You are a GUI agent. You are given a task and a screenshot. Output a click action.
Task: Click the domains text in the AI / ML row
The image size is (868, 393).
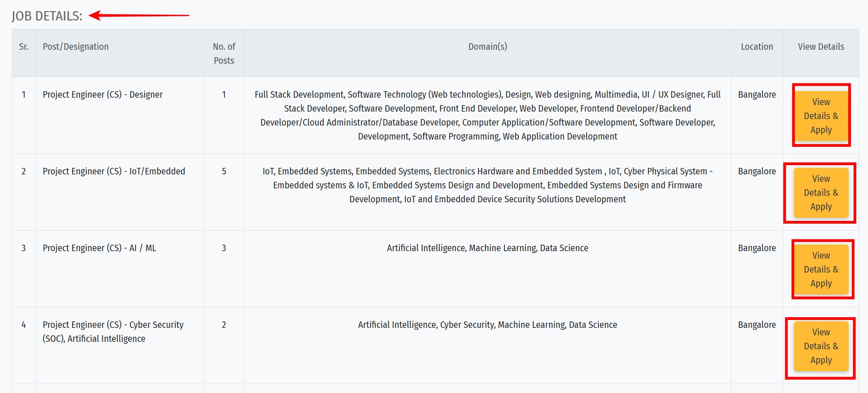point(487,248)
